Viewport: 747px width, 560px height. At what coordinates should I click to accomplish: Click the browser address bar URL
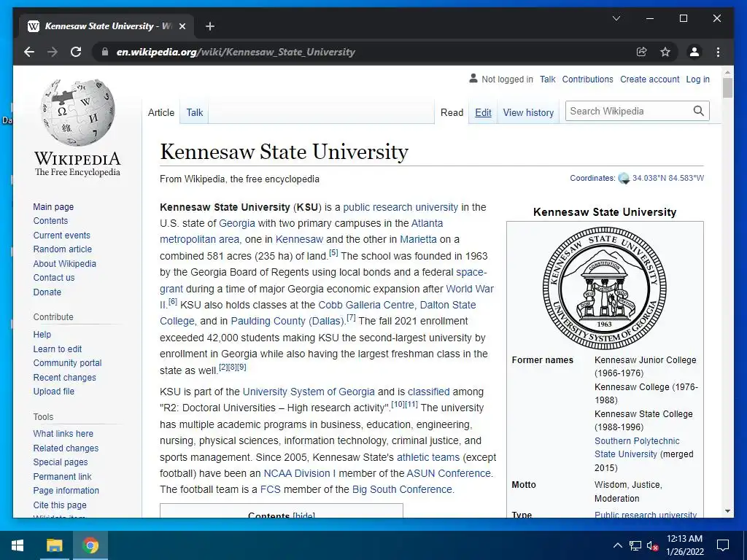tap(236, 52)
